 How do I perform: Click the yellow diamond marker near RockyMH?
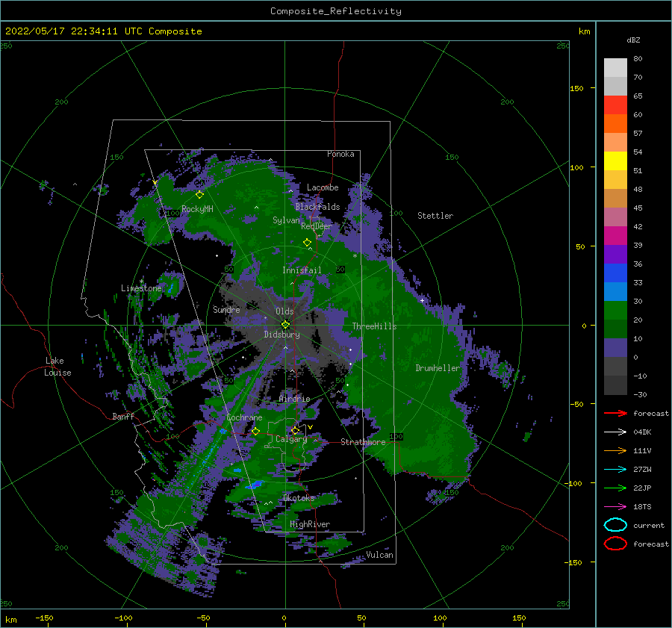tap(199, 195)
